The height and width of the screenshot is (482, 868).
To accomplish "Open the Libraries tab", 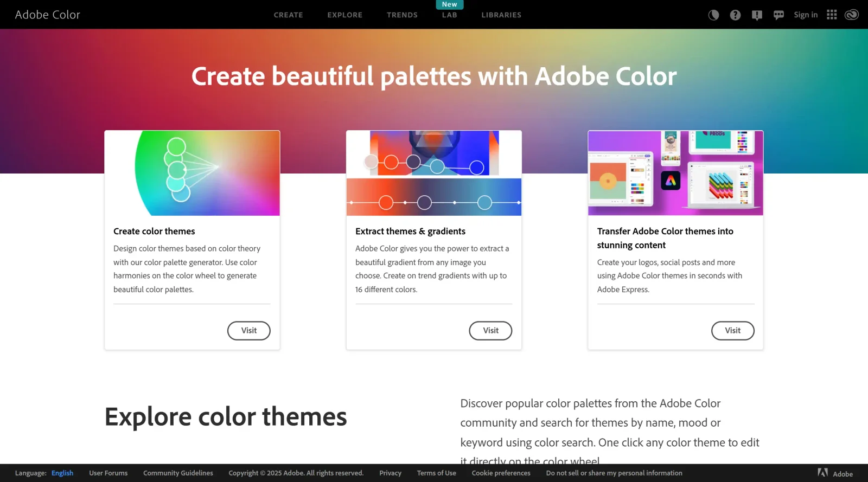I will point(501,15).
